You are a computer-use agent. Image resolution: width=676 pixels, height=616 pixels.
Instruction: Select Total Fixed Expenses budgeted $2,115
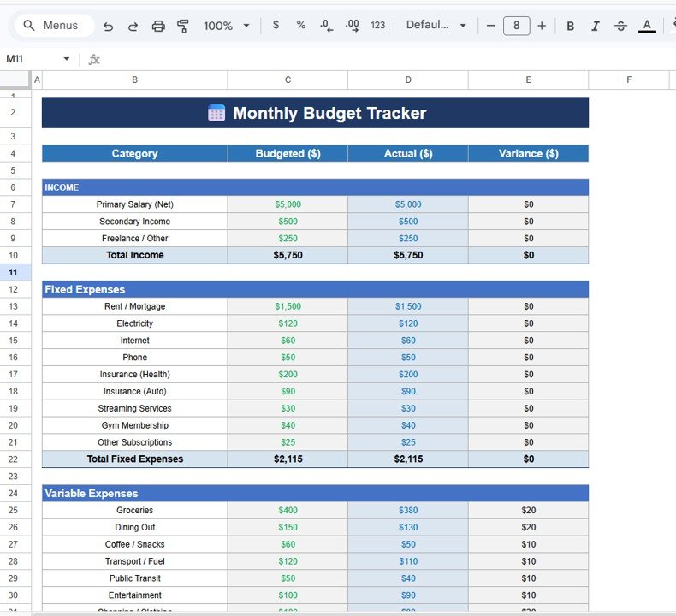point(288,459)
